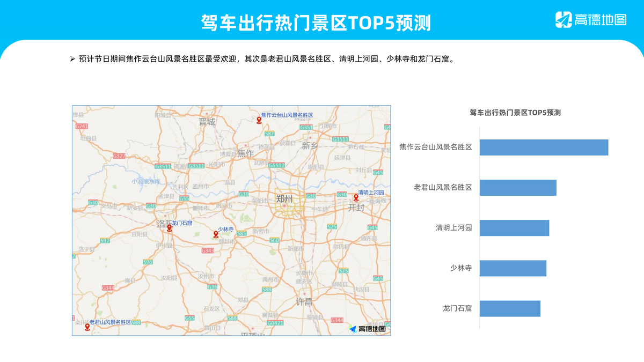Click the arrow bullet before 预计节日期间
This screenshot has height=362, width=644.
pyautogui.click(x=72, y=58)
